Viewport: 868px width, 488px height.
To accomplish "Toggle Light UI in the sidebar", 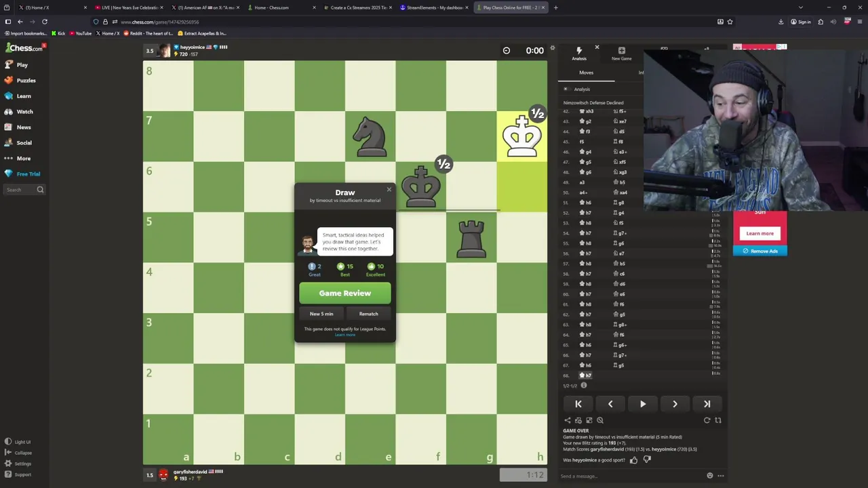I will pyautogui.click(x=18, y=442).
